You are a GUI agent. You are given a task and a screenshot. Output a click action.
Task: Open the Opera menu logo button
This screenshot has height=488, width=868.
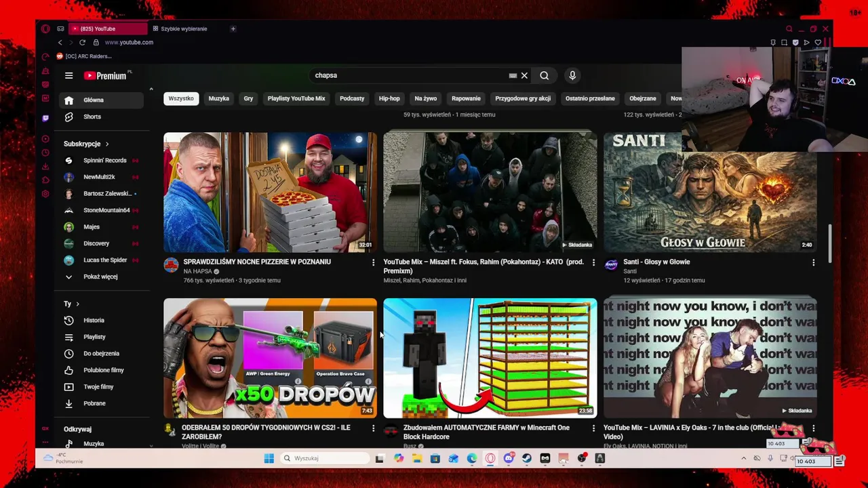(45, 28)
